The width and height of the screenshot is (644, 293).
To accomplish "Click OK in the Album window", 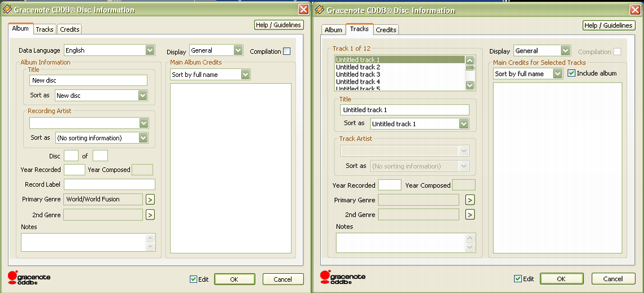I will tap(234, 279).
